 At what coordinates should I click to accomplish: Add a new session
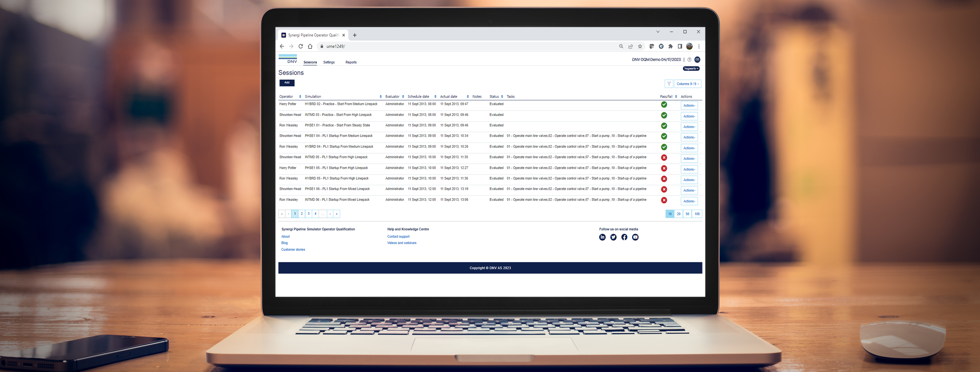(x=287, y=83)
